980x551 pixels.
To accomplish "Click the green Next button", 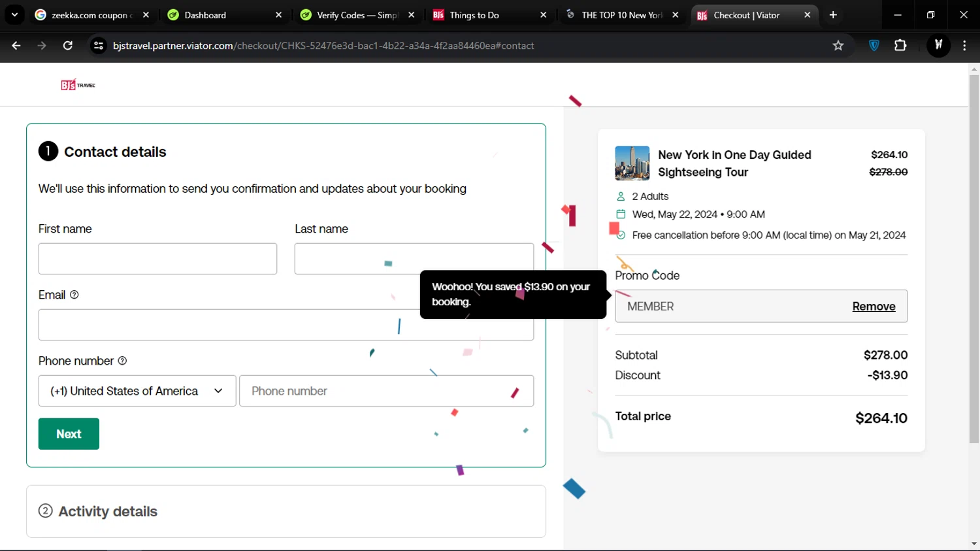I will pyautogui.click(x=69, y=434).
